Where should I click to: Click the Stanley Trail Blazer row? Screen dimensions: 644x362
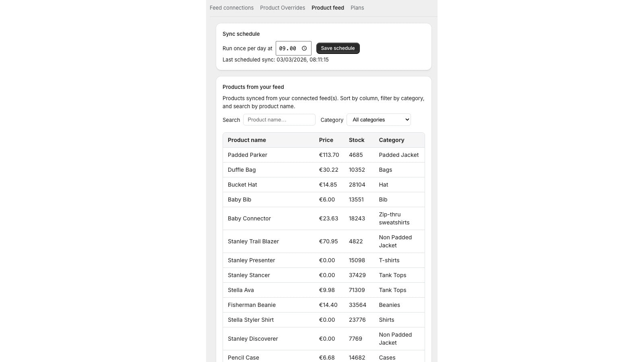click(282, 241)
